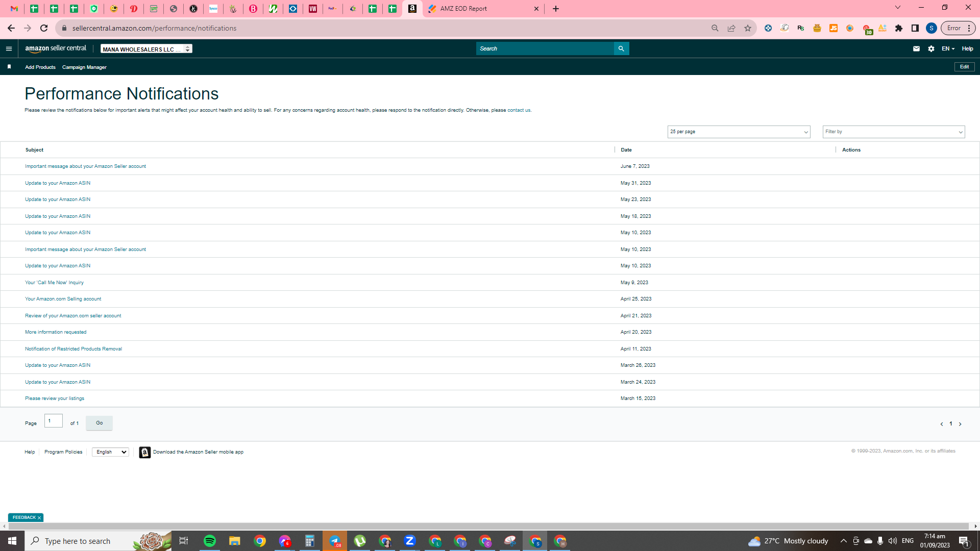Screen dimensions: 980x551
Task: Click the Windows taskbar search box
Action: 98,541
